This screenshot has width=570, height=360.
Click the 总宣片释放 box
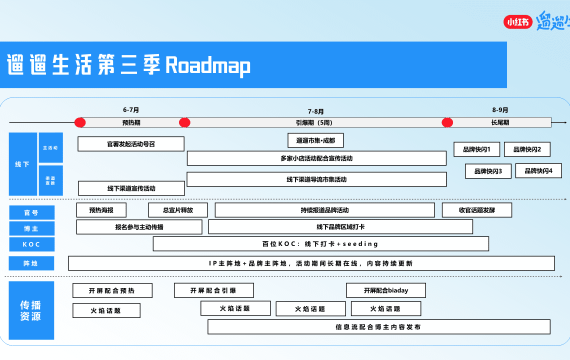(x=178, y=210)
